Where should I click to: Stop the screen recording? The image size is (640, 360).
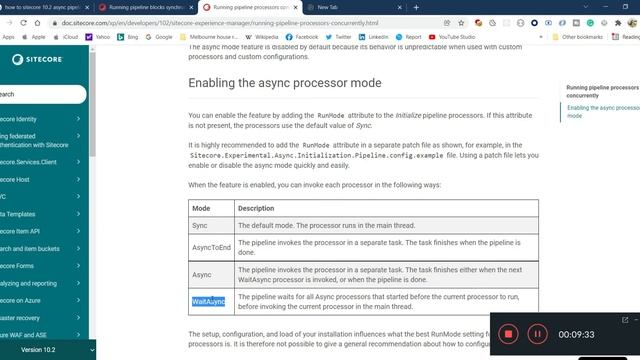point(508,334)
